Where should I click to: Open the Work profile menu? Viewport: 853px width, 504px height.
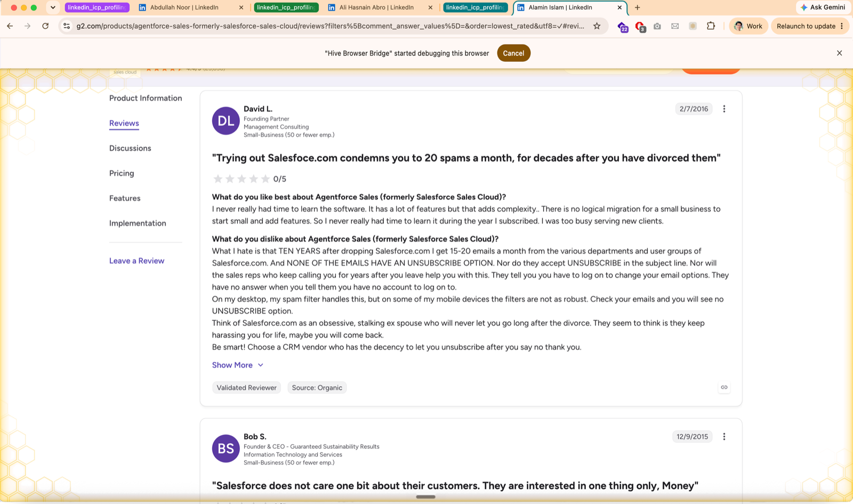click(x=749, y=26)
